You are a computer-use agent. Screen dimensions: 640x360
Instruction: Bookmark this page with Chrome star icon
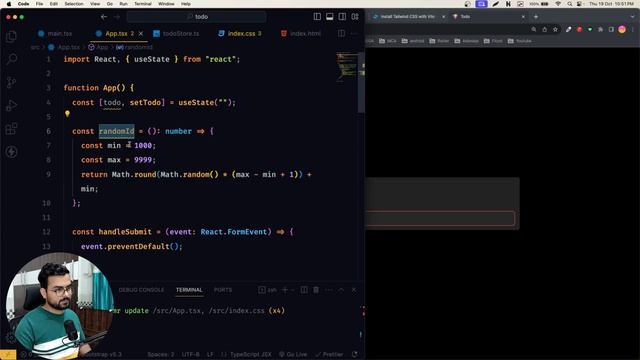tap(556, 29)
